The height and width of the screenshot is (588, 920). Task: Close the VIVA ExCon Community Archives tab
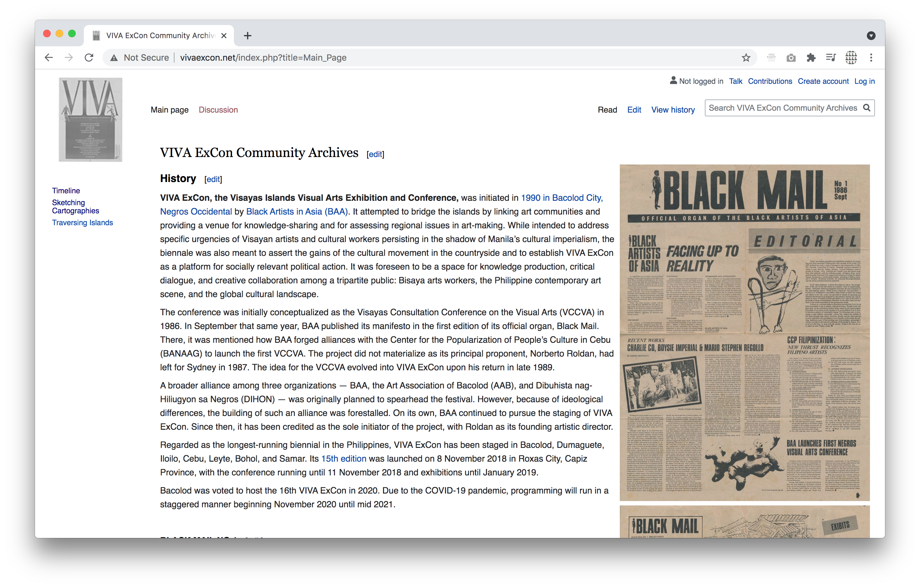pyautogui.click(x=224, y=36)
